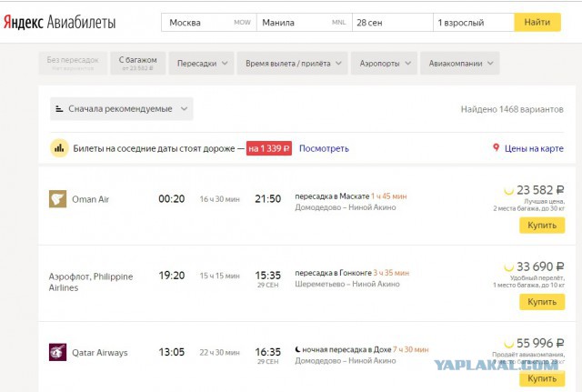Click the Найти search button

(x=537, y=22)
